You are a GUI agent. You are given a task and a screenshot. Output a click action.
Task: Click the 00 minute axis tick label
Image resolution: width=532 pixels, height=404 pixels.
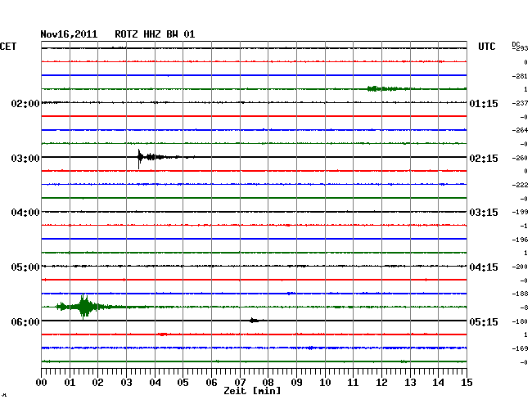(42, 382)
